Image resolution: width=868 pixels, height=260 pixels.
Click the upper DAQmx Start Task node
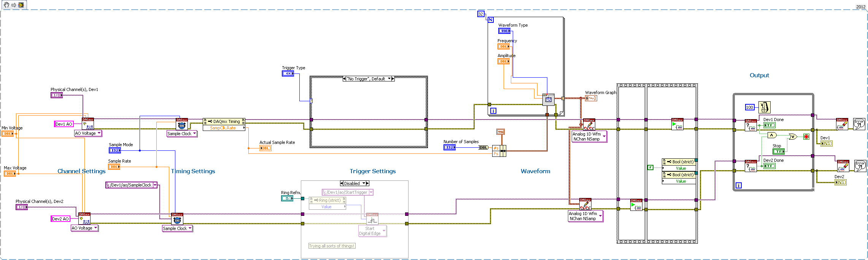click(677, 124)
